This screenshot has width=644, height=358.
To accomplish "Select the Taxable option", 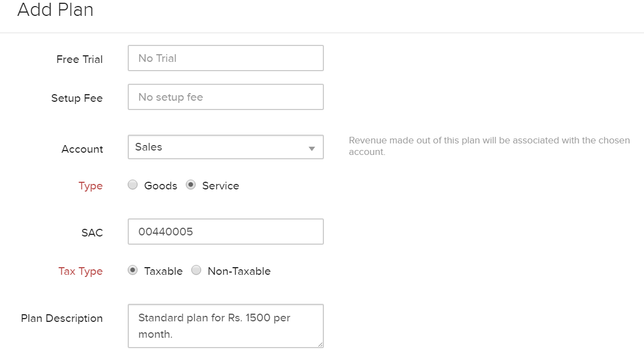I will coord(133,270).
